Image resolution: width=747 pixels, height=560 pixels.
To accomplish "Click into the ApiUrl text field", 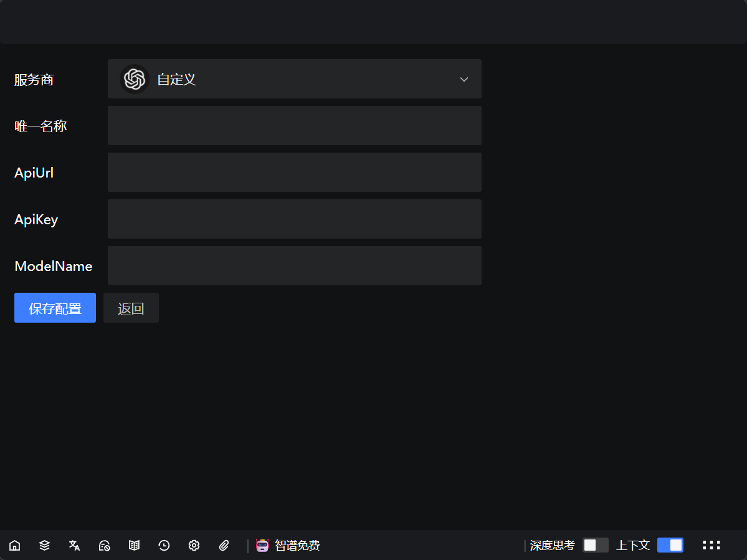I will tap(294, 173).
